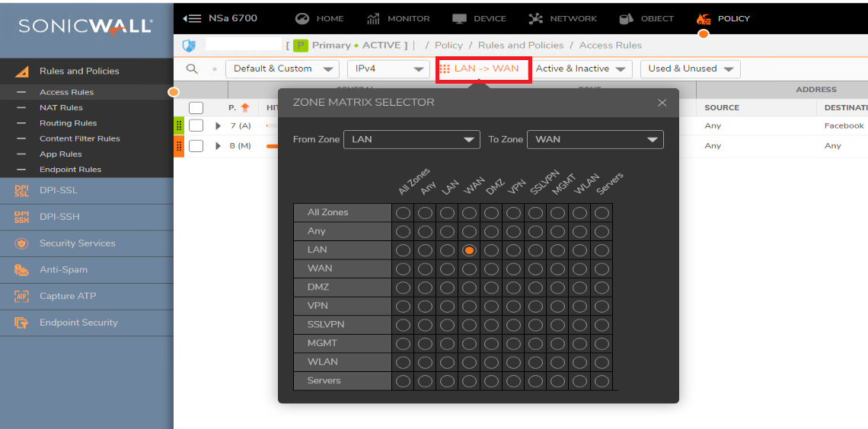Open Security Services from sidebar icon
The image size is (868, 429).
tap(21, 243)
